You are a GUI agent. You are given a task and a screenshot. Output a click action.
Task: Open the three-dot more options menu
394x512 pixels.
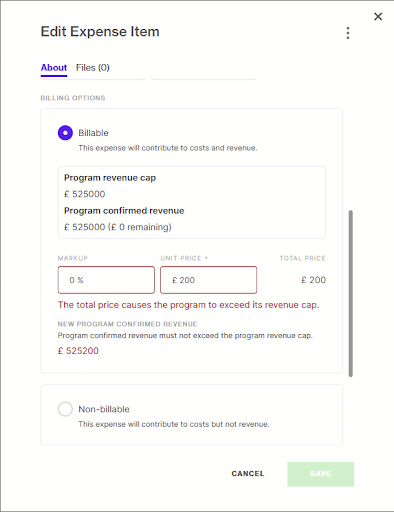click(x=348, y=33)
